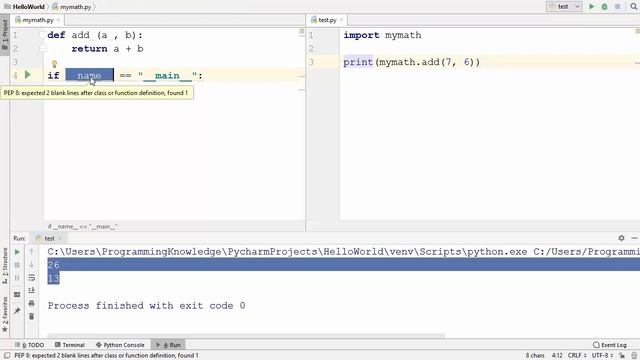Close the test.py editor tab
640x360 pixels.
[x=341, y=20]
